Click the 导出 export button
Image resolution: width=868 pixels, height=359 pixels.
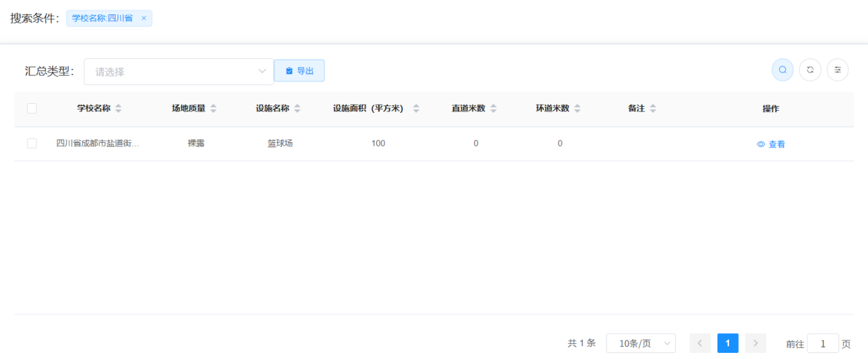pyautogui.click(x=299, y=71)
